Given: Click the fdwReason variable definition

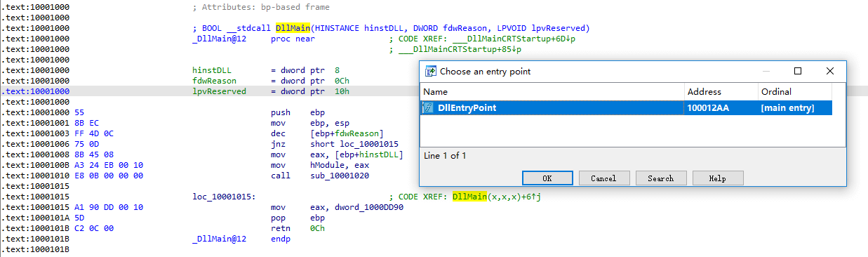Looking at the screenshot, I should (x=271, y=81).
